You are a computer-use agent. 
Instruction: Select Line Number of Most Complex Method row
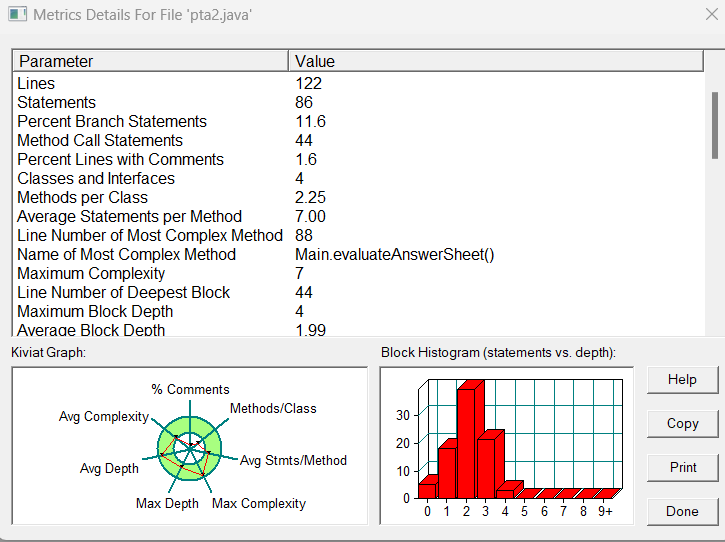tap(358, 235)
